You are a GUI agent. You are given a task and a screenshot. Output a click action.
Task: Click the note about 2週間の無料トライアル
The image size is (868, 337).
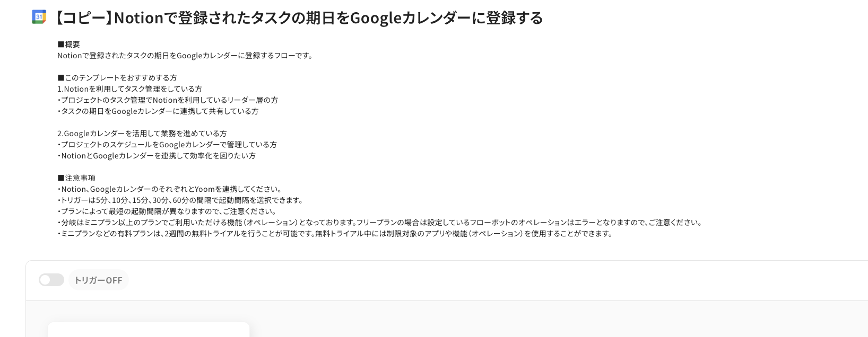(x=335, y=234)
